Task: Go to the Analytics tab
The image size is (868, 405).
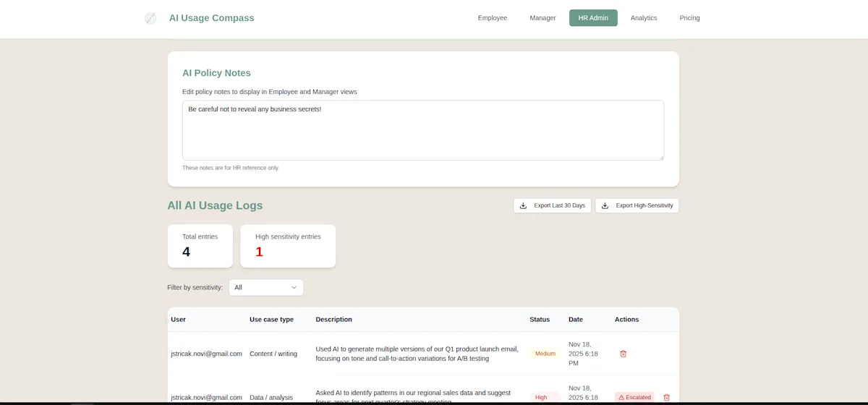Action: 644,18
